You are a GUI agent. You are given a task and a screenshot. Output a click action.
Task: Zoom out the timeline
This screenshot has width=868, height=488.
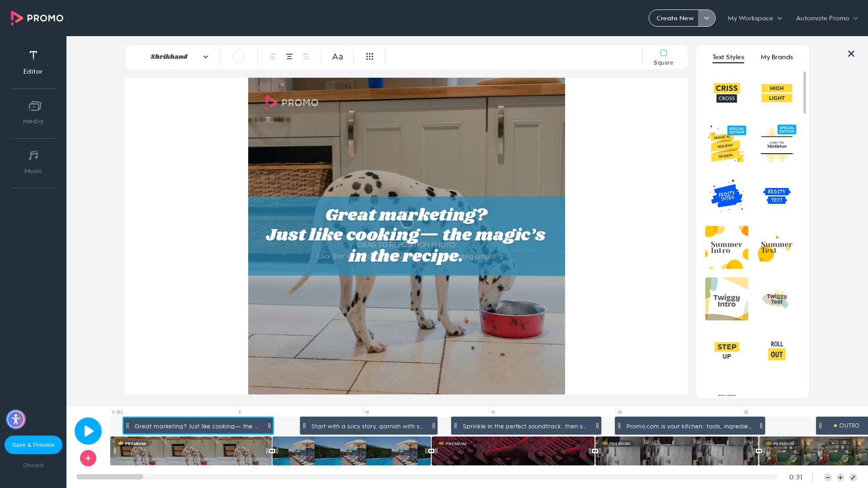pos(828,478)
